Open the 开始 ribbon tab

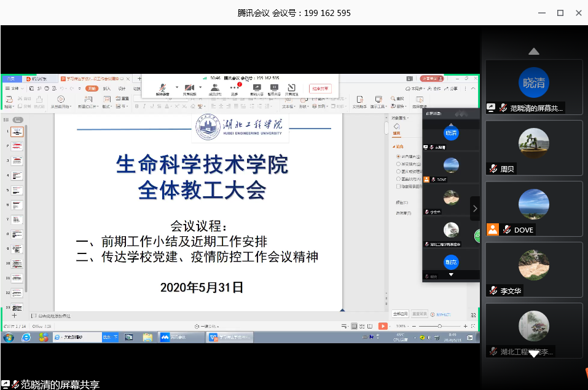pos(91,89)
